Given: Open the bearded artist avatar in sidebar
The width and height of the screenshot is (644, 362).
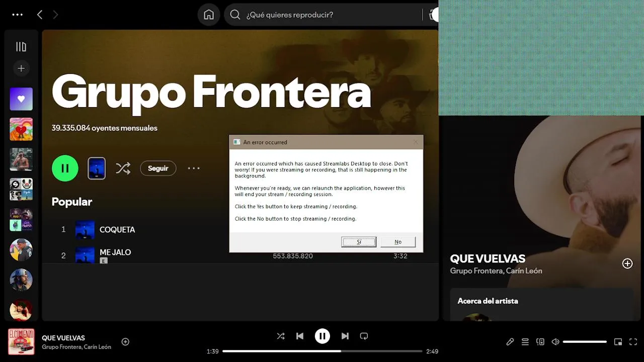Looking at the screenshot, I should click(x=21, y=280).
